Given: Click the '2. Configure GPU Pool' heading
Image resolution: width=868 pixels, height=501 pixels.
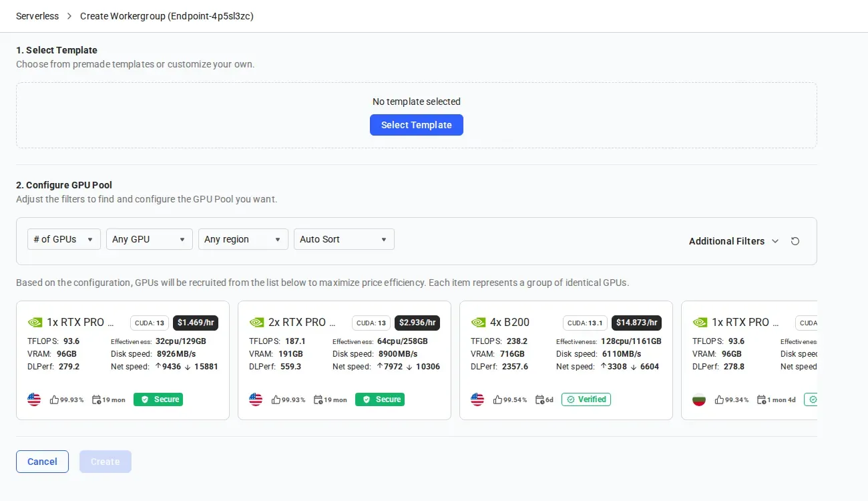Looking at the screenshot, I should point(64,185).
